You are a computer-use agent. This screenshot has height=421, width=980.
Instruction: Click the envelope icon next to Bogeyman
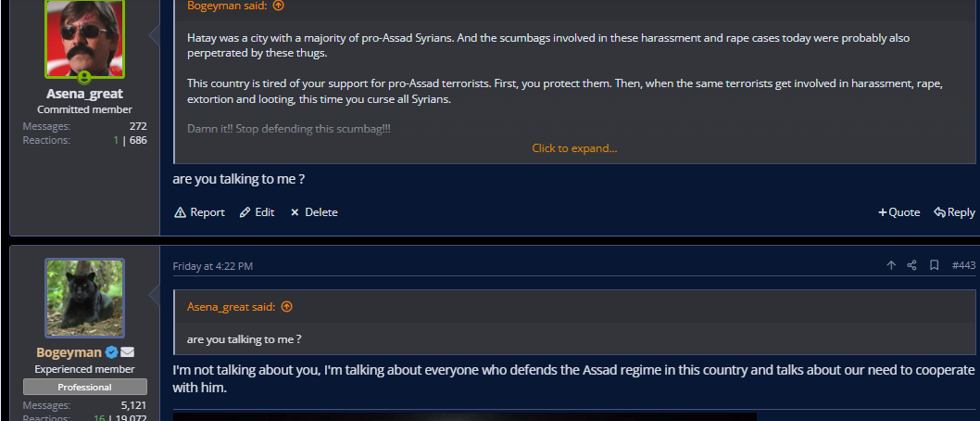click(x=127, y=352)
